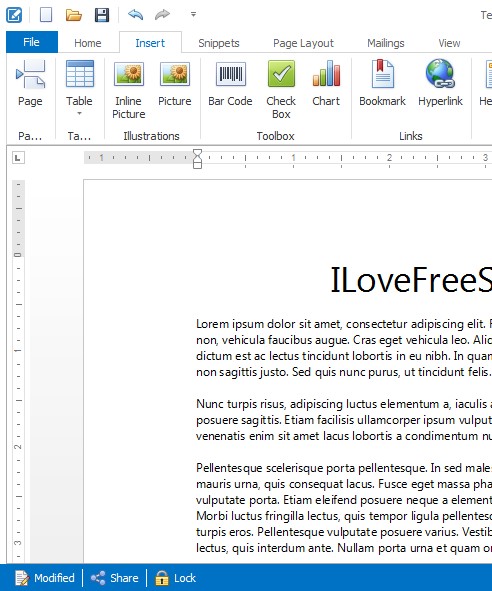
Task: Open the quick access toolbar customize arrow
Action: 193,15
